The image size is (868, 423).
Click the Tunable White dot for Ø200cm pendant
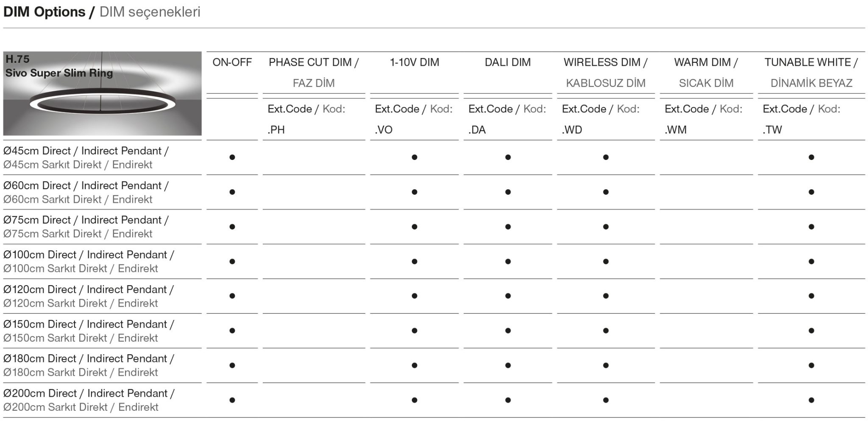coord(811,400)
